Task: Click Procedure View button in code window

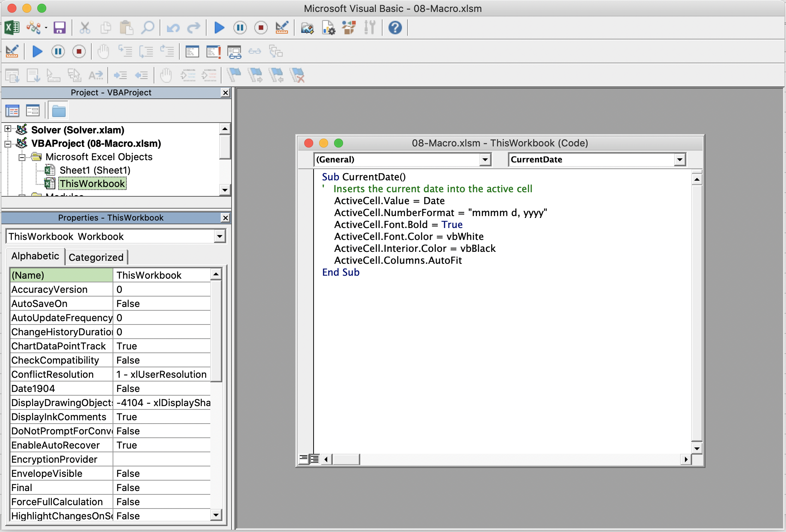Action: pos(304,459)
